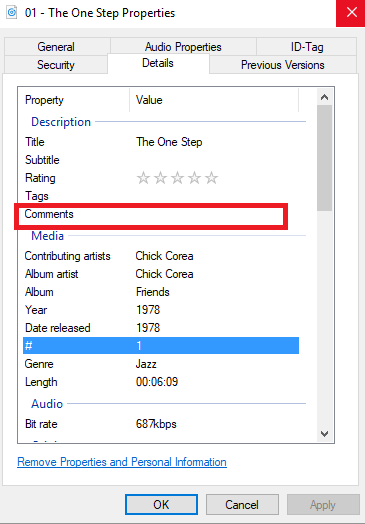Click the 'Subtitle' property label
Image resolution: width=365 pixels, height=524 pixels.
tap(42, 160)
